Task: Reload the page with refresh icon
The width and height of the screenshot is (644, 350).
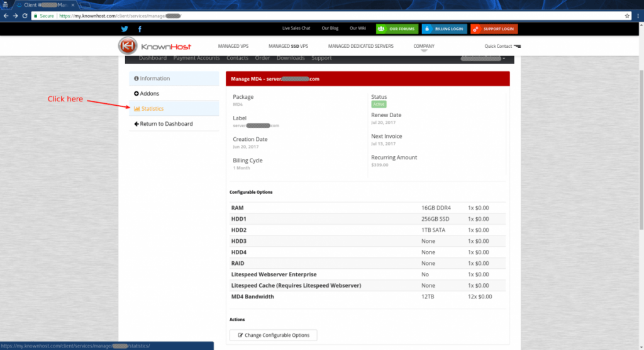Action: coord(25,16)
